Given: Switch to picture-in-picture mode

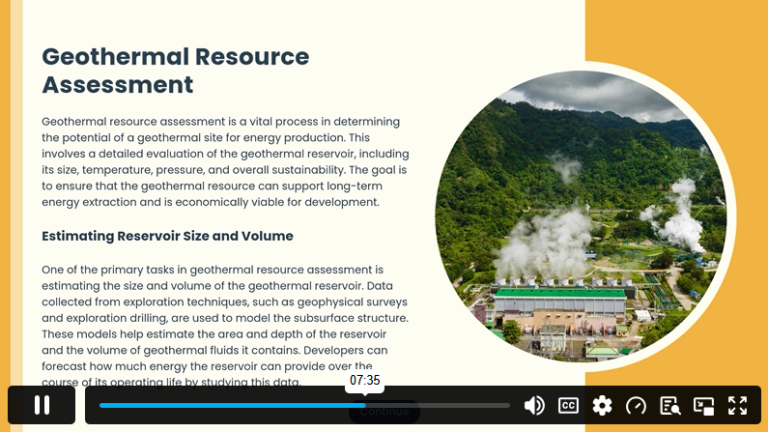Looking at the screenshot, I should [x=704, y=406].
